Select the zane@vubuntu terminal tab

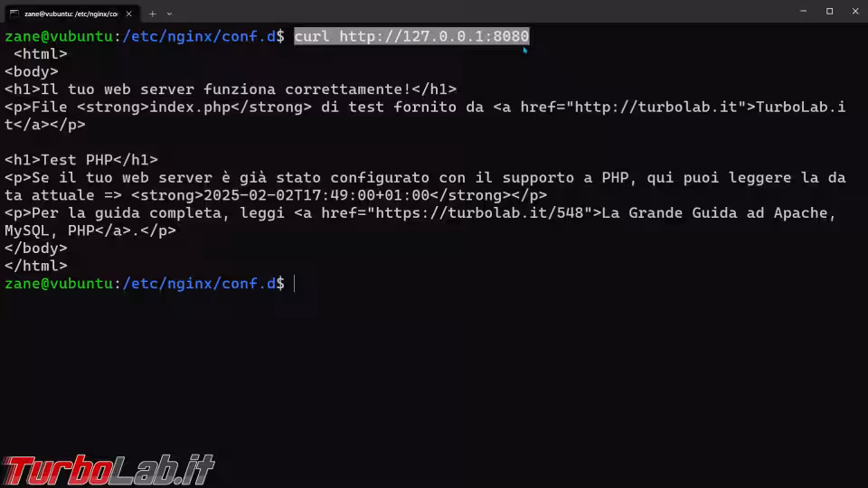pyautogui.click(x=71, y=14)
